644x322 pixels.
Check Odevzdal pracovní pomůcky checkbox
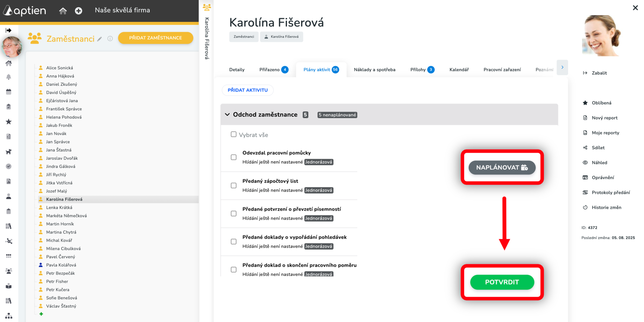[x=233, y=157]
